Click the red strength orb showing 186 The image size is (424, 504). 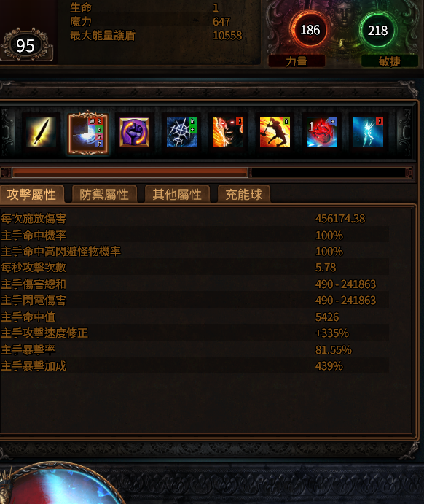tap(310, 30)
